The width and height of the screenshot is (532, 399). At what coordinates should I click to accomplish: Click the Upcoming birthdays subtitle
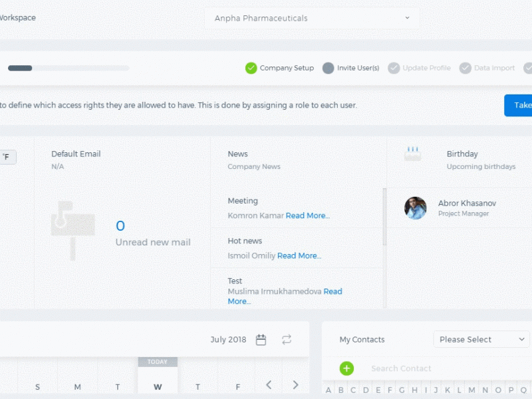click(481, 167)
